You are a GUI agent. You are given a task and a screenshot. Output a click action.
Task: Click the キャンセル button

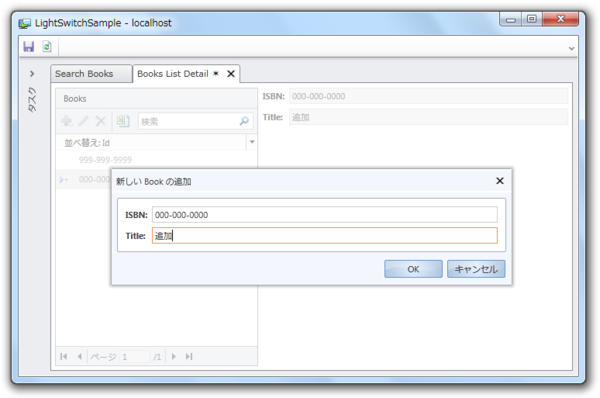pos(476,269)
